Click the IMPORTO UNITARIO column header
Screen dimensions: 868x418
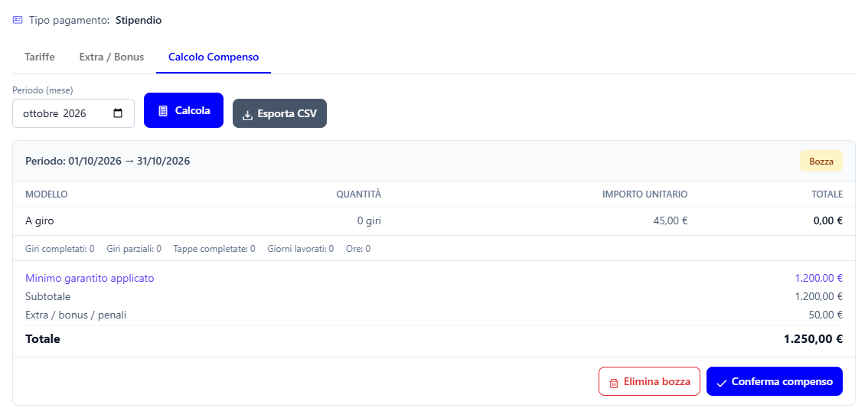pos(645,194)
